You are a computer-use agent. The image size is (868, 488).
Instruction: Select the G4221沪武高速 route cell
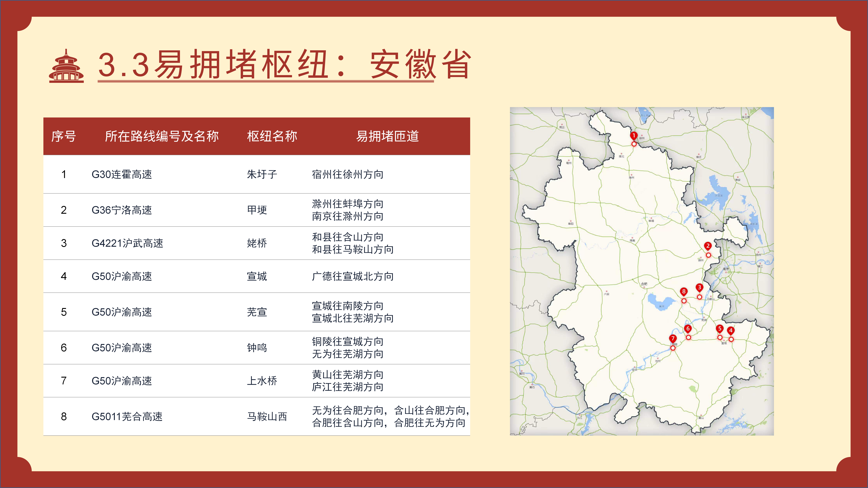point(127,243)
